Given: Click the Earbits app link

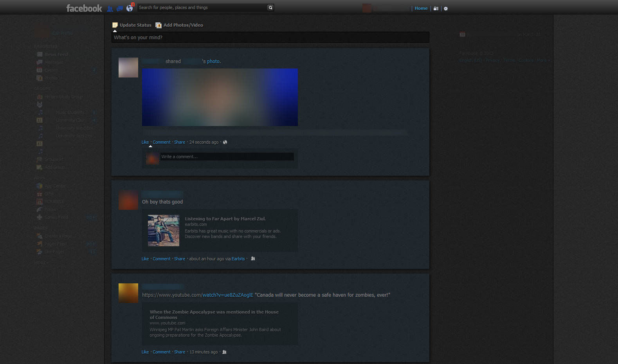Looking at the screenshot, I should 238,259.
